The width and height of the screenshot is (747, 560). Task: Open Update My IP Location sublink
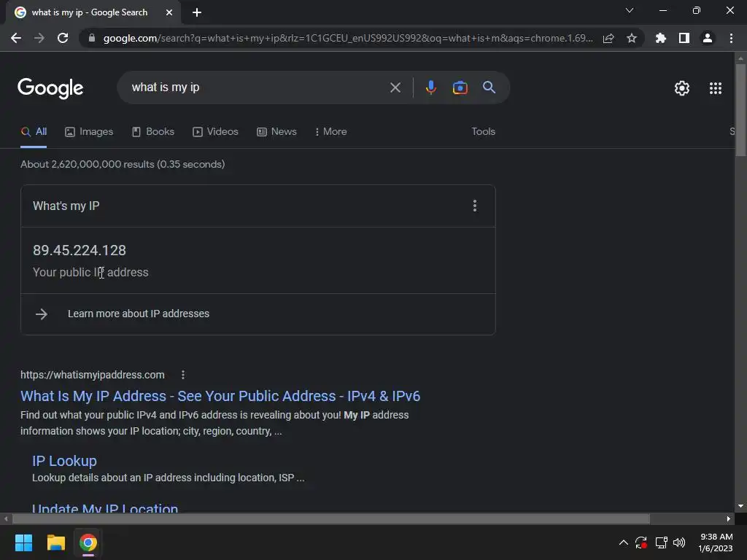105,507
